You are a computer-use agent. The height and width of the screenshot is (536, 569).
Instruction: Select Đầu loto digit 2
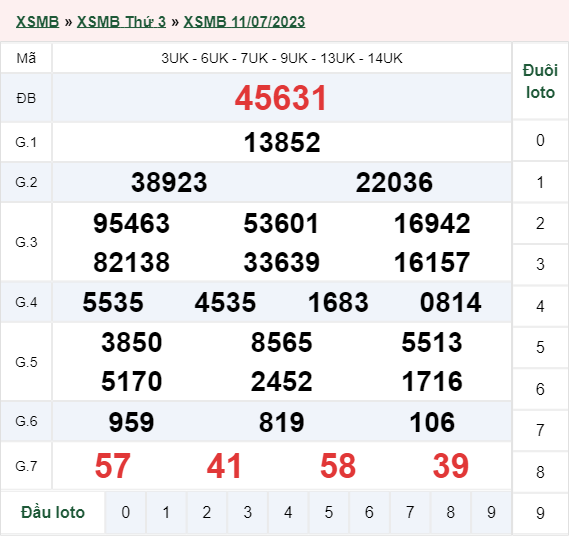coord(207,512)
